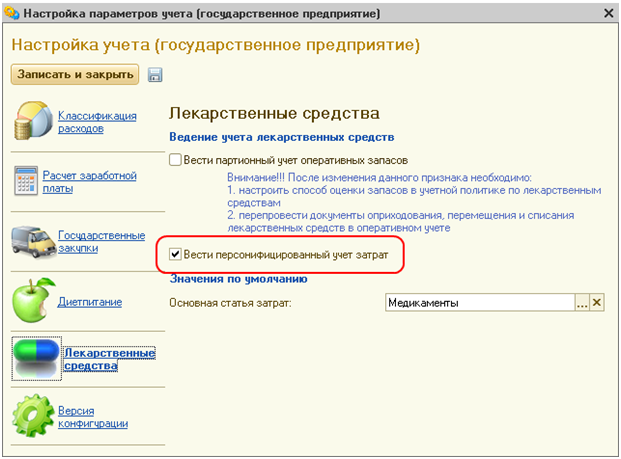Uncheck "Вести персонифицированный учет затрат" checkbox

(175, 256)
